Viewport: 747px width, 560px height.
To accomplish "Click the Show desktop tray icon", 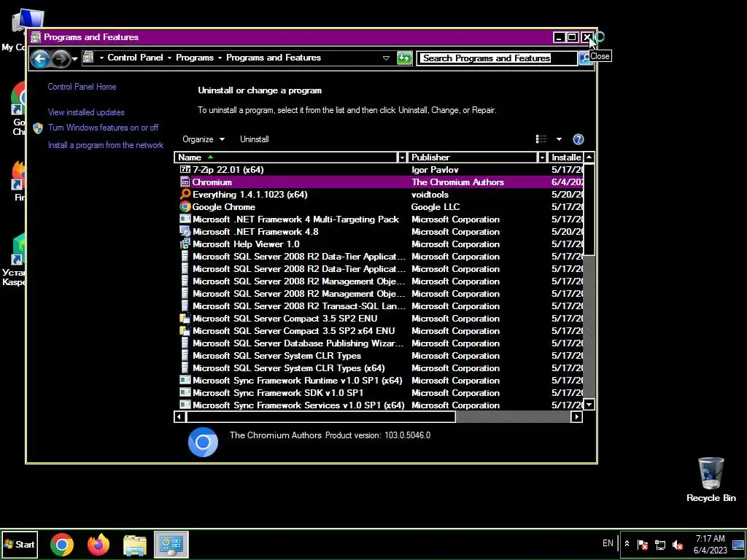I will pos(738,544).
